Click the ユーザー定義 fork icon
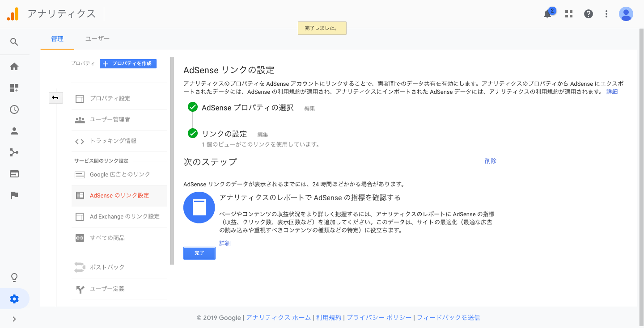The image size is (644, 328). pyautogui.click(x=80, y=289)
